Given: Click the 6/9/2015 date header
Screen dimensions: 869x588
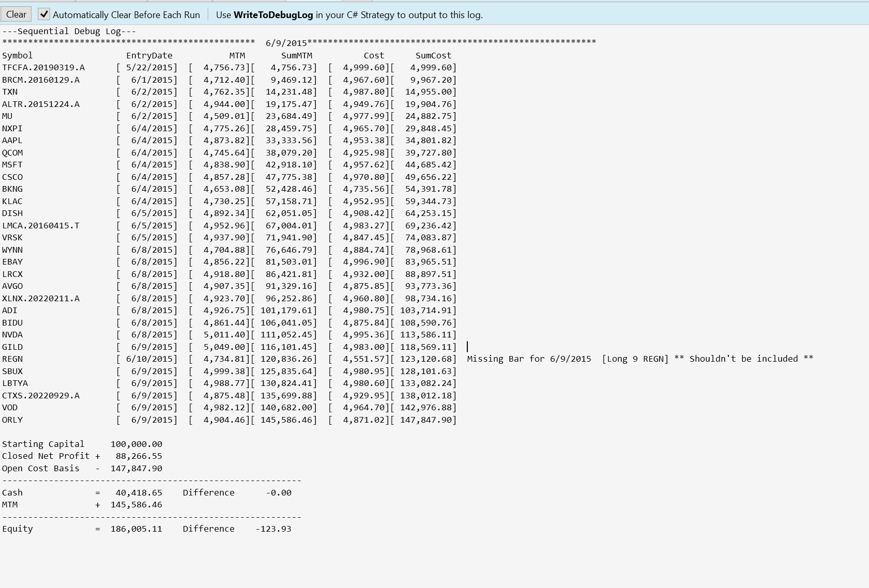Looking at the screenshot, I should pos(286,43).
